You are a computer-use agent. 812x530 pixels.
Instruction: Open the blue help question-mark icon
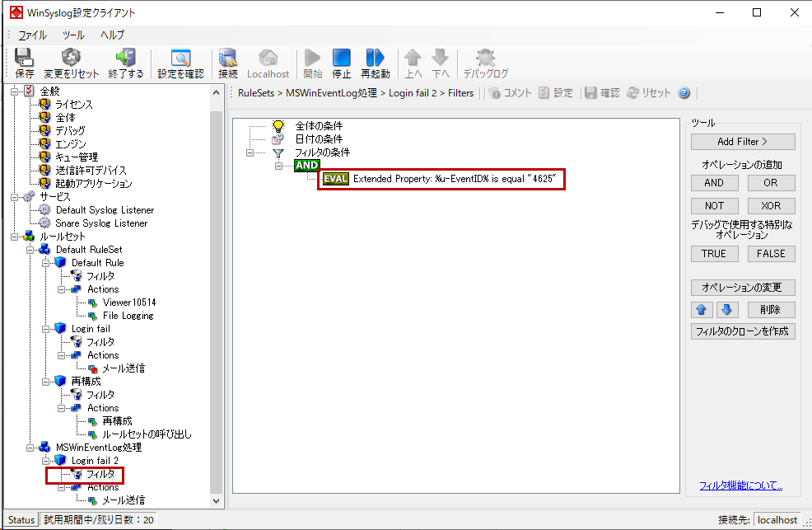click(684, 93)
